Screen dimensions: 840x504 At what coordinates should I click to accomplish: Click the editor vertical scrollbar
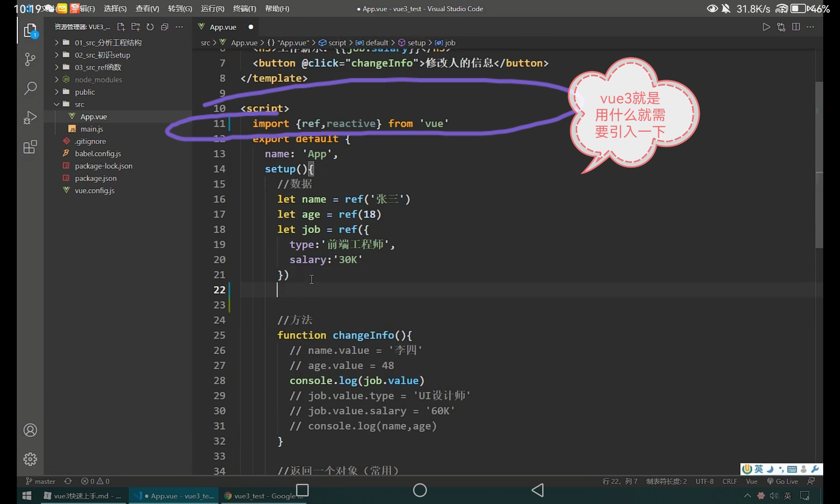pyautogui.click(x=819, y=164)
